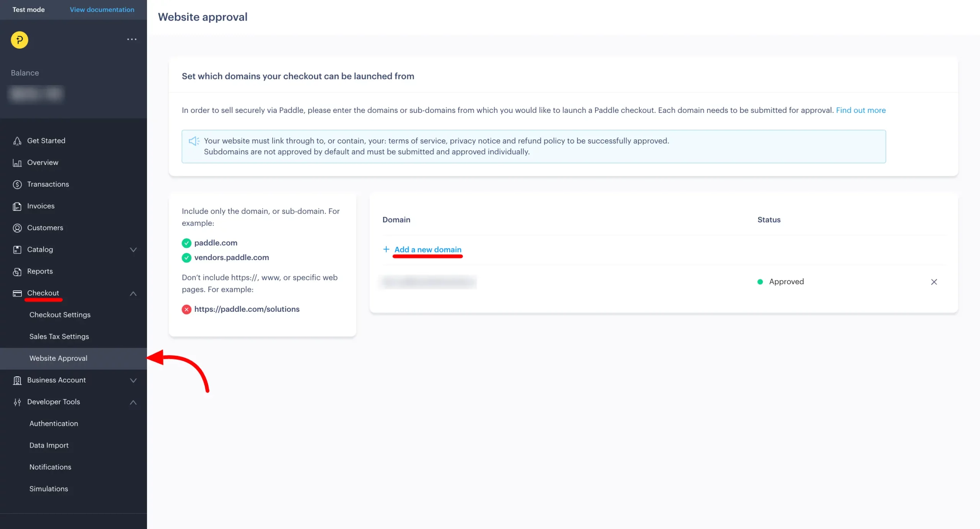Viewport: 980px width, 529px height.
Task: Click the Get Started rocket icon
Action: coord(17,141)
